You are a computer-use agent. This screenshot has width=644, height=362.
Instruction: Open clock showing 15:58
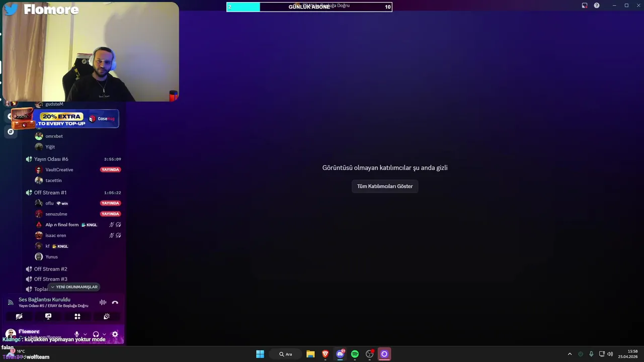coord(628,354)
